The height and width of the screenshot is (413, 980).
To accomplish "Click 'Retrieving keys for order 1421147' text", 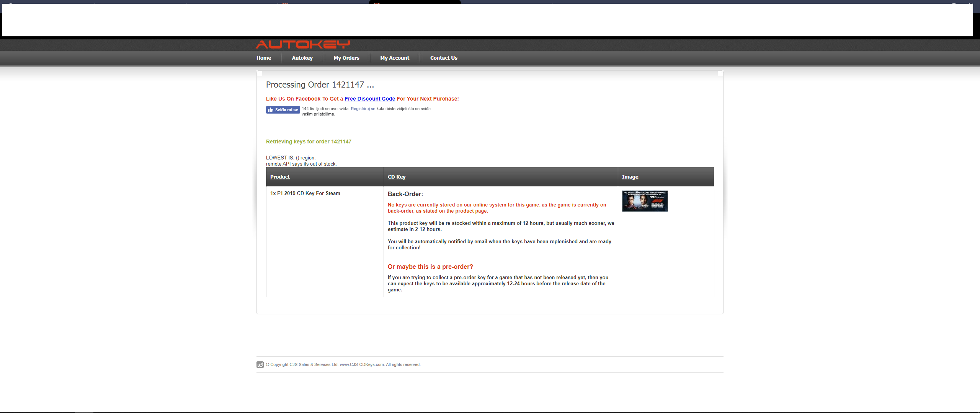I will (x=309, y=141).
